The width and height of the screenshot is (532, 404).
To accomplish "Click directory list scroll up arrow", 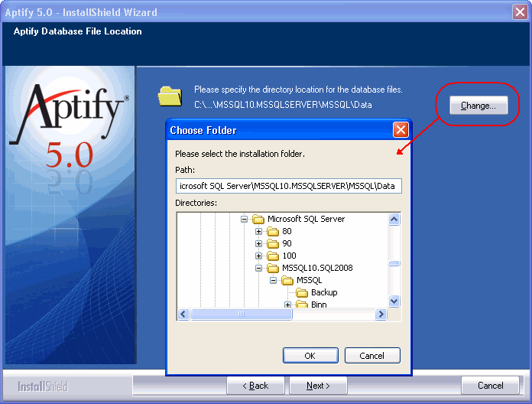I will [394, 219].
